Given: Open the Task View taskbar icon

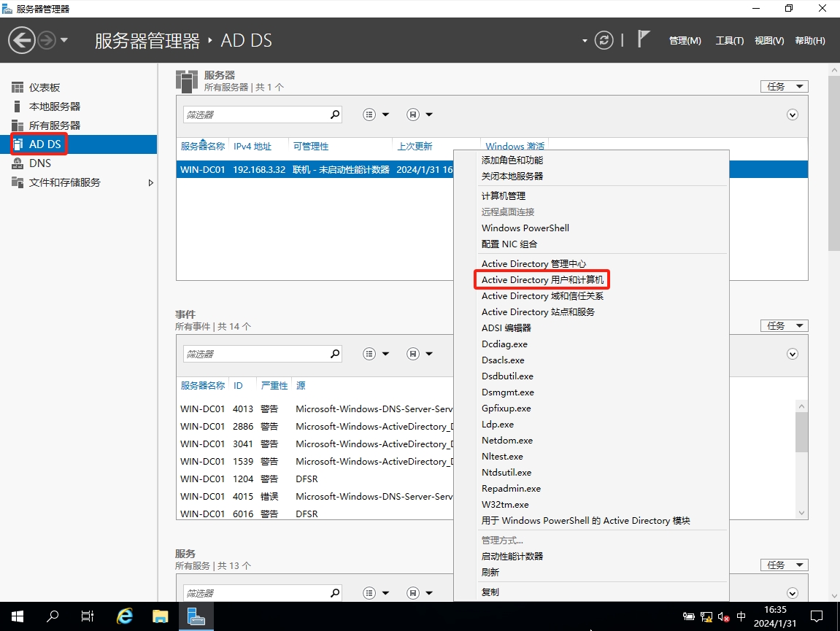Looking at the screenshot, I should (88, 616).
